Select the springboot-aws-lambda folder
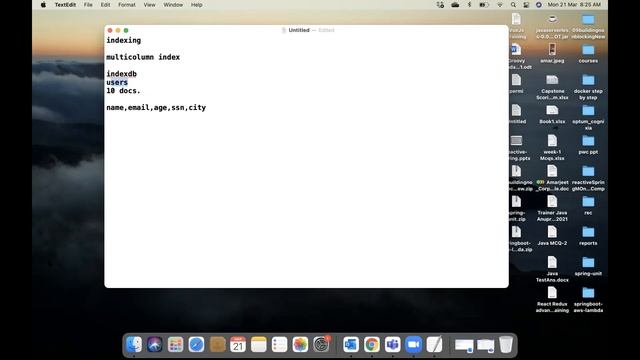Screen dimensions: 640x360 pyautogui.click(x=588, y=300)
